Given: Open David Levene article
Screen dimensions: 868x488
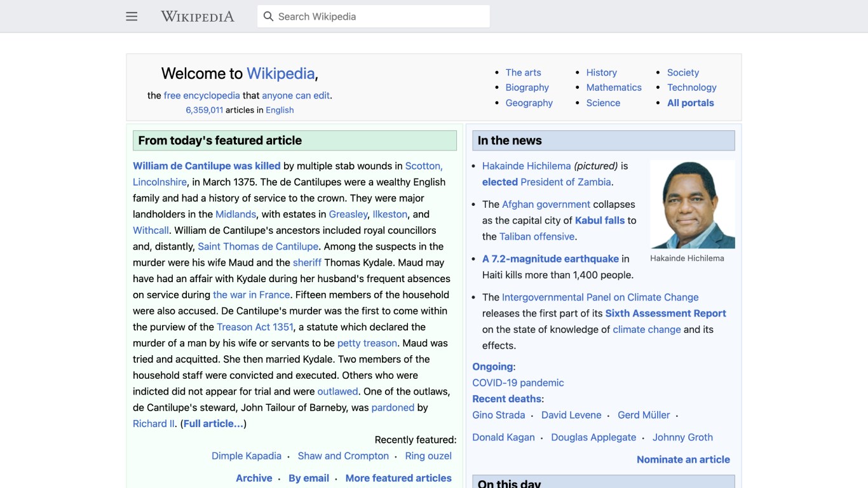Looking at the screenshot, I should pyautogui.click(x=571, y=415).
